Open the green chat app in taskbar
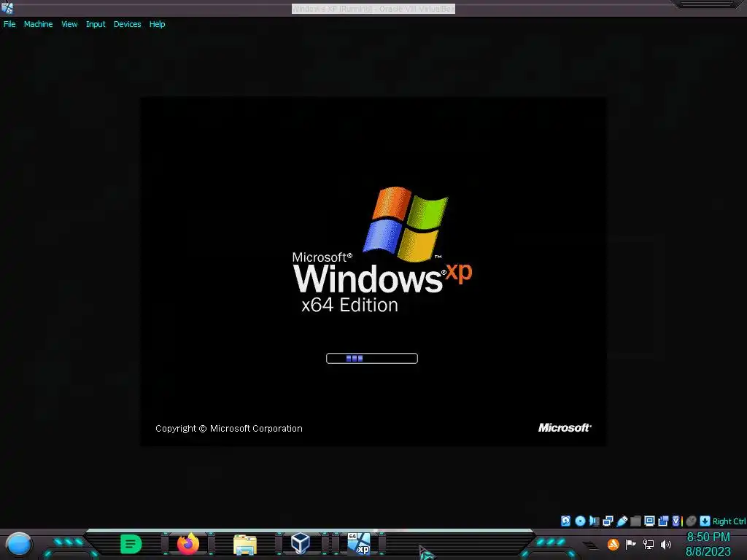The width and height of the screenshot is (747, 560). pyautogui.click(x=131, y=544)
